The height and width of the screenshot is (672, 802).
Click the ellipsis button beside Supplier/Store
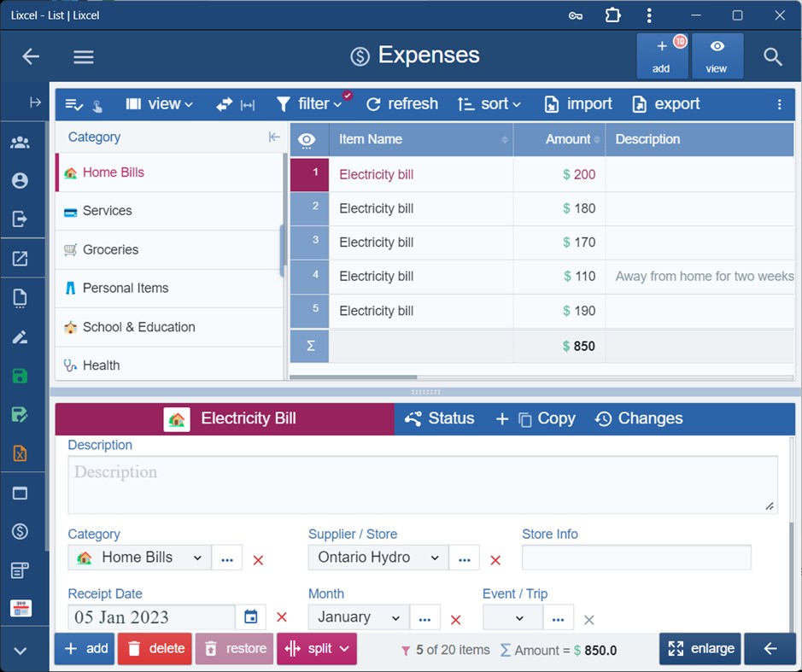click(465, 558)
